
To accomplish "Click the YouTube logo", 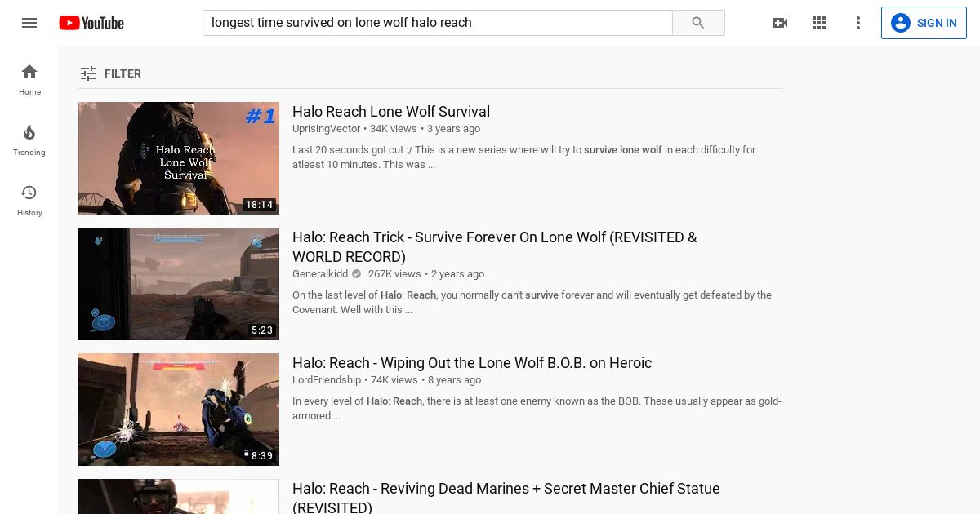I will 91,23.
